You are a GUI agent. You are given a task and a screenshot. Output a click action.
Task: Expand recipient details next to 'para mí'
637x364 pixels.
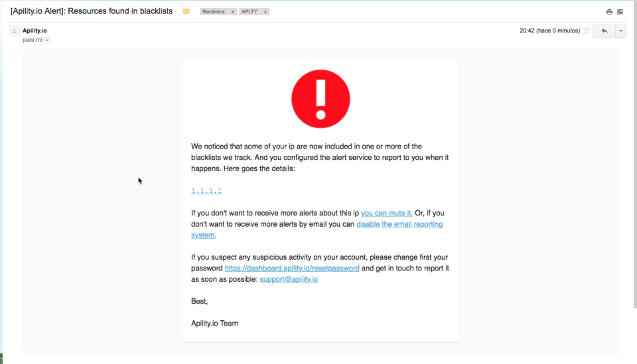pyautogui.click(x=48, y=40)
